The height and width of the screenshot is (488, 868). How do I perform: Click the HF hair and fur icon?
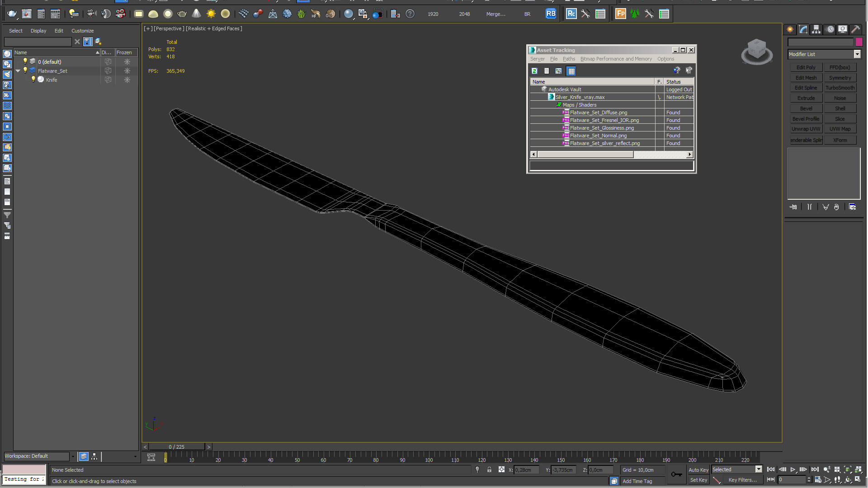(x=316, y=14)
